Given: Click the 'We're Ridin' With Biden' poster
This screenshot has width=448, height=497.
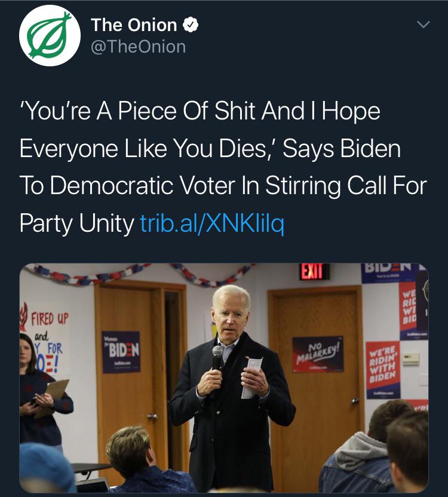Looking at the screenshot, I should coord(383,370).
